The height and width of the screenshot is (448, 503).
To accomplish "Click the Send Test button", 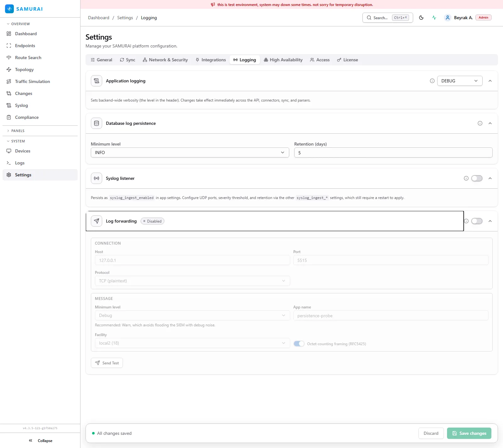I will click(x=107, y=363).
